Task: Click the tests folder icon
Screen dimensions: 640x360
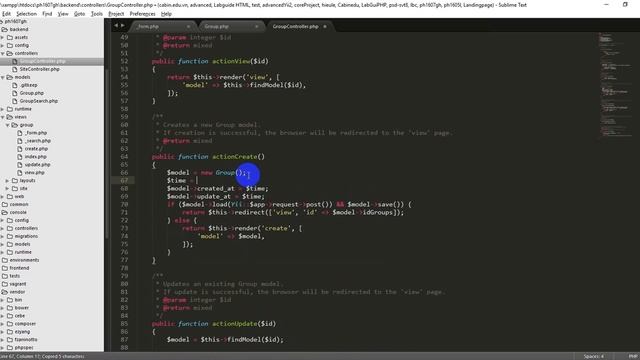Action: [x=5, y=276]
